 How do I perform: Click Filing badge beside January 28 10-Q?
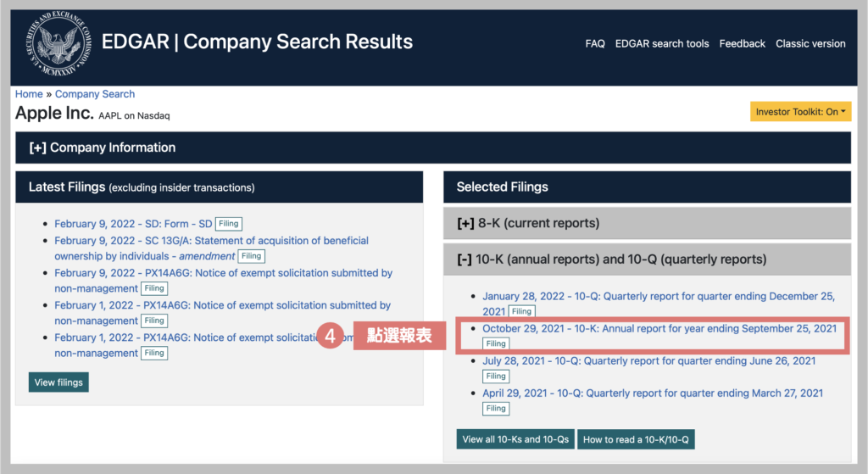coord(521,311)
